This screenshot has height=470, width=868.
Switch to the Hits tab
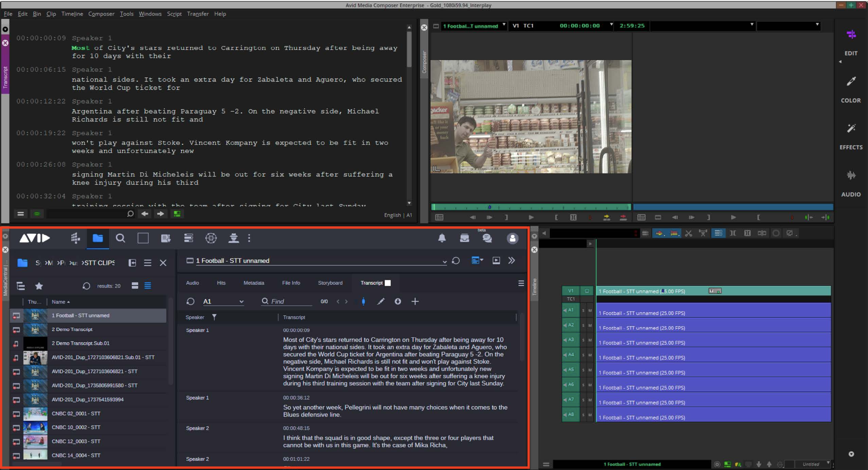221,283
